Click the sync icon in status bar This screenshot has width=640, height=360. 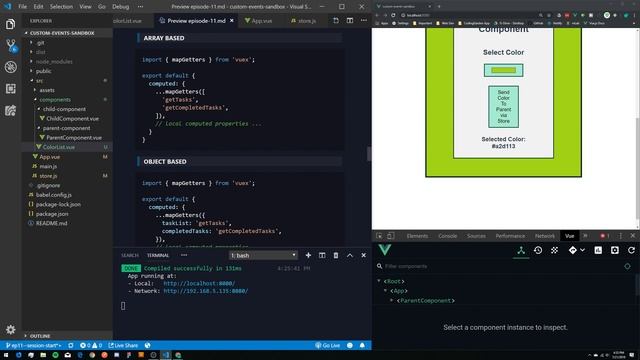click(x=71, y=345)
